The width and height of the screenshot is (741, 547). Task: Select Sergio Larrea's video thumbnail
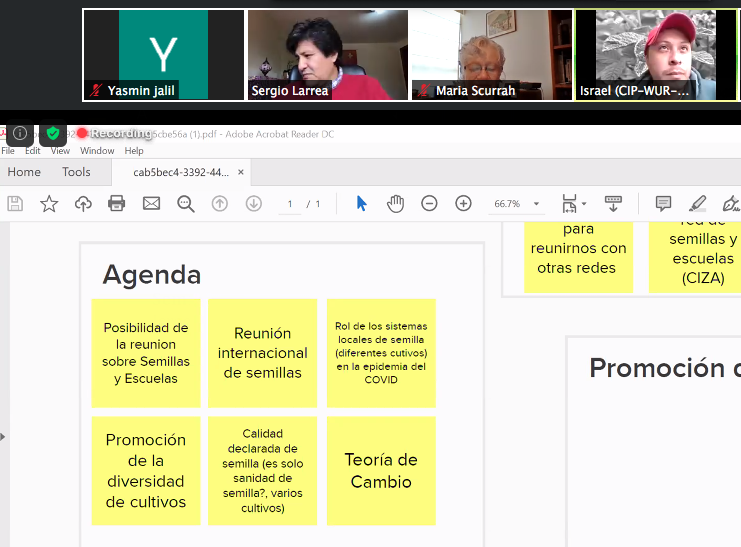point(328,55)
